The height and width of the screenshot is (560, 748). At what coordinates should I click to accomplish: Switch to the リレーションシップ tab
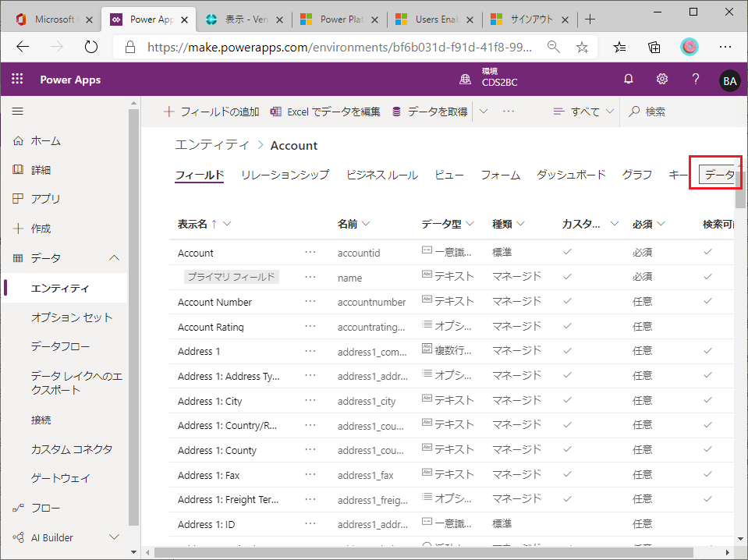point(285,175)
